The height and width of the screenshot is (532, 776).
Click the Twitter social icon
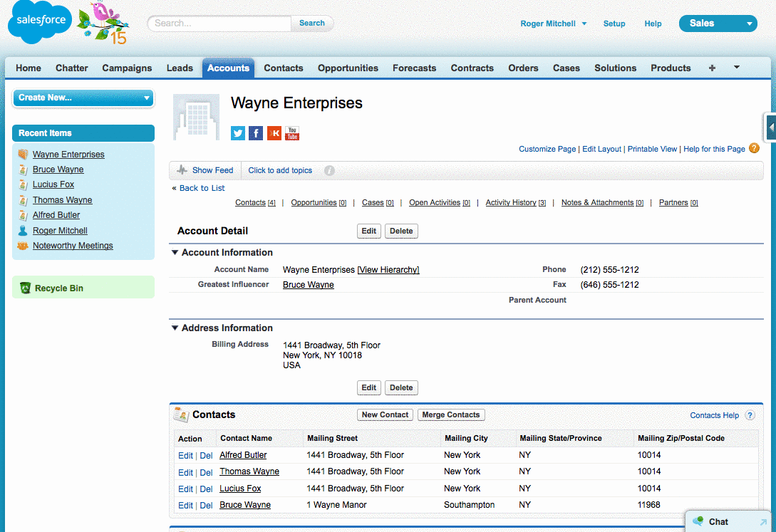[238, 133]
